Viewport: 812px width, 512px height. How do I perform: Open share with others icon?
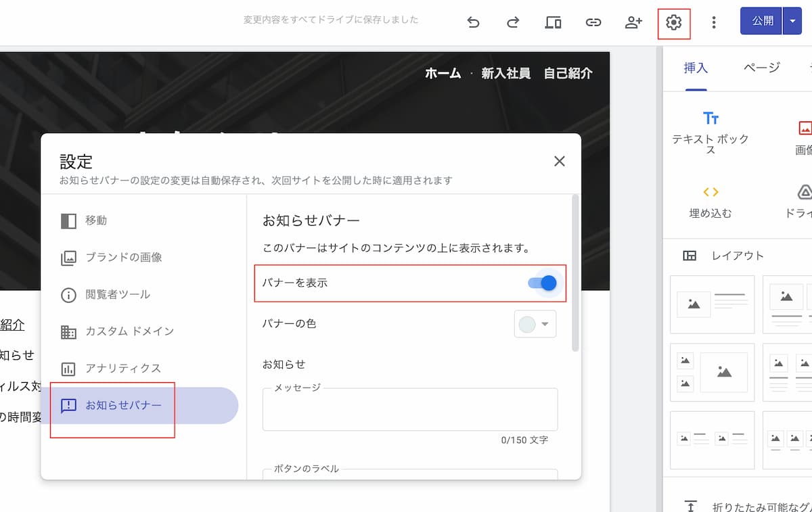pos(633,22)
